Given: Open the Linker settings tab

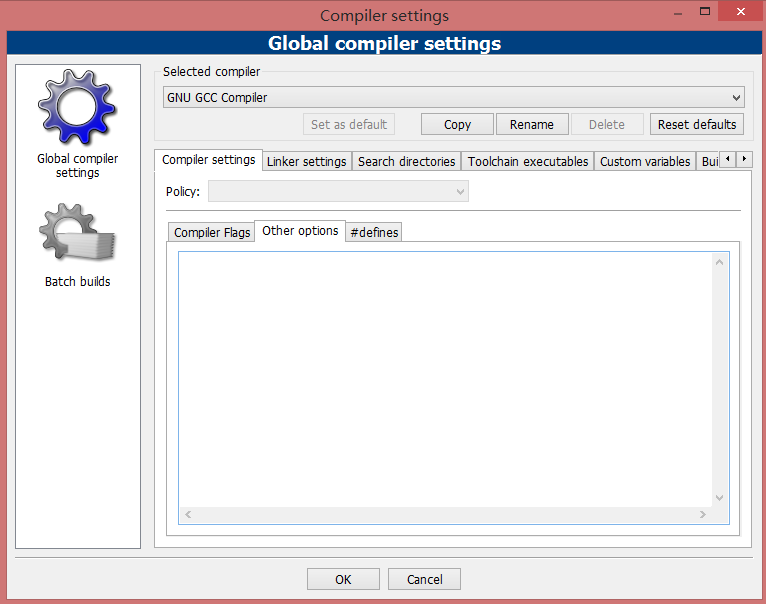Looking at the screenshot, I should [x=306, y=161].
